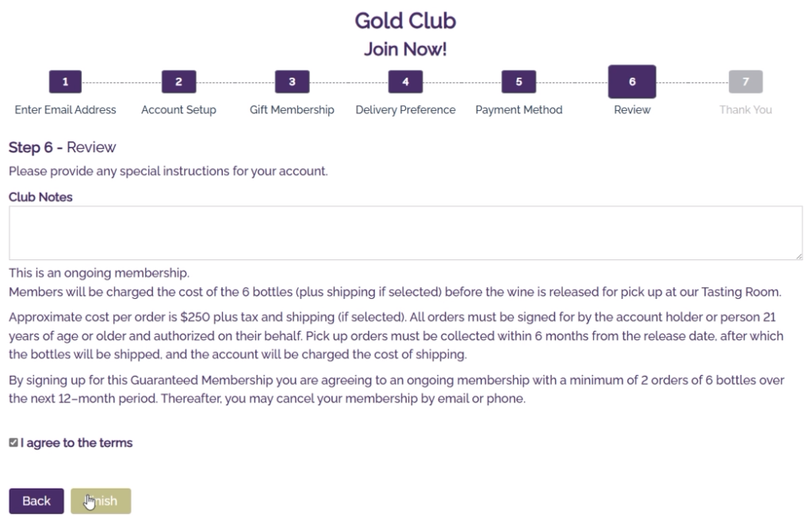Click the greyed-out step 7 number badge
This screenshot has width=812, height=521.
(x=745, y=82)
